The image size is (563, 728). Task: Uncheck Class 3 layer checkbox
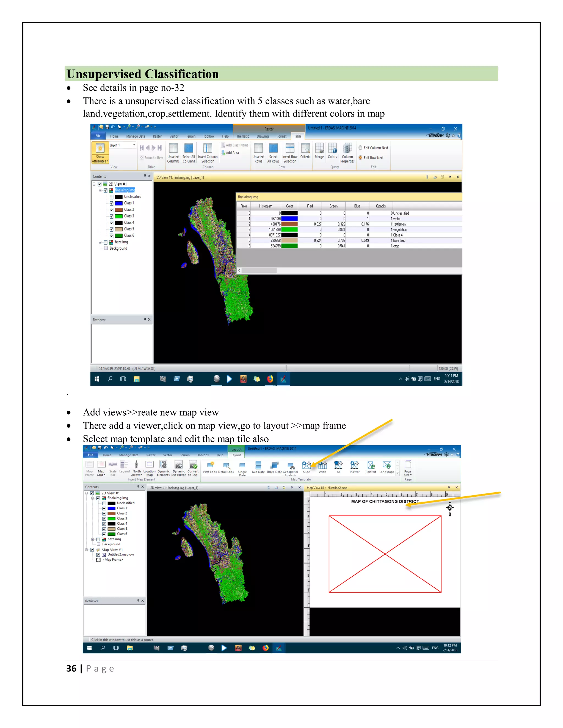(x=112, y=216)
